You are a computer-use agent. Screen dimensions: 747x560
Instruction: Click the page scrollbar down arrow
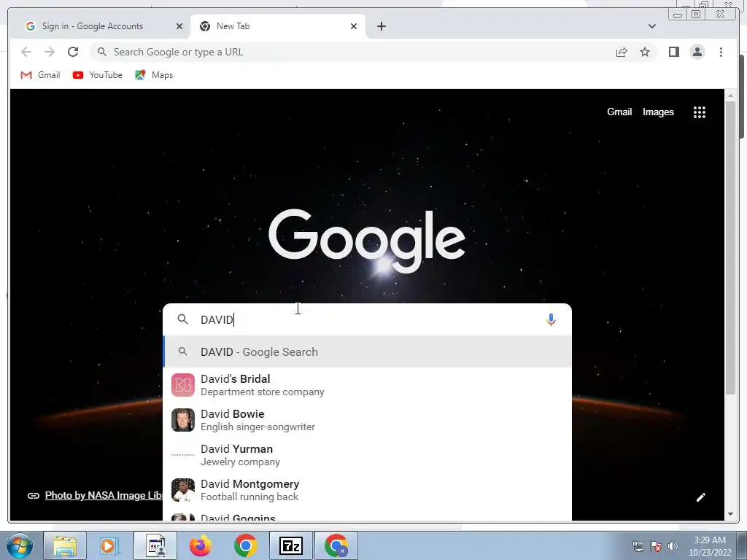tap(731, 514)
